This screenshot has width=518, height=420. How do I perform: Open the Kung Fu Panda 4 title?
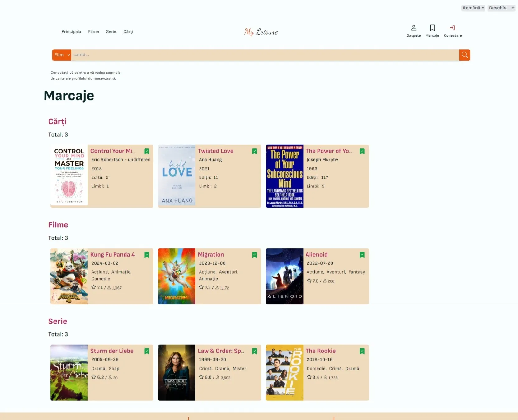coord(112,255)
